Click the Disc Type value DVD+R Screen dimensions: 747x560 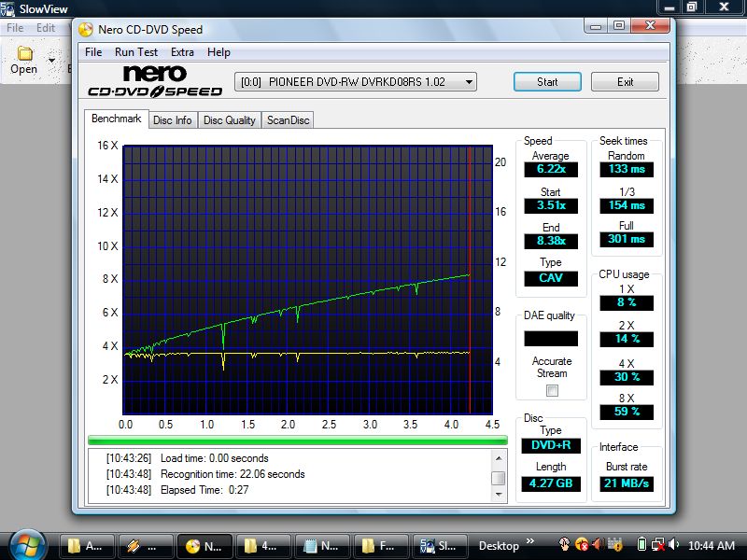(x=551, y=445)
